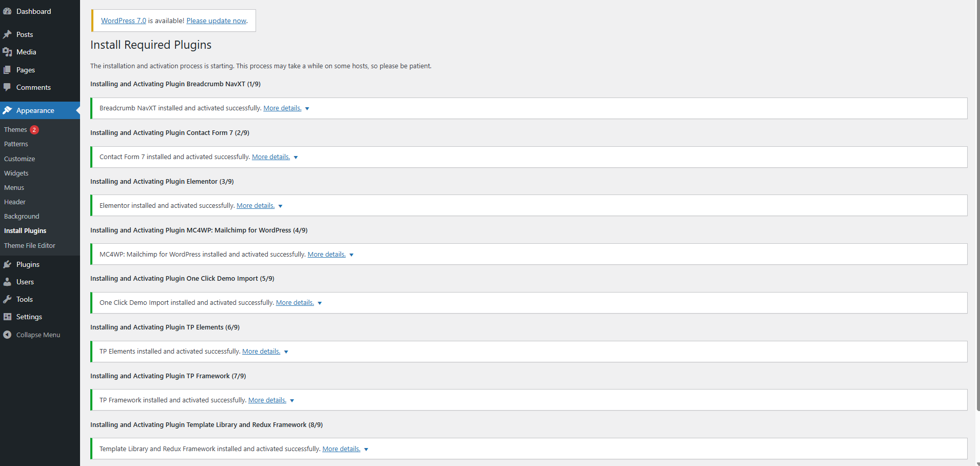
Task: Open More details for Template Library and Redux
Action: tap(341, 449)
